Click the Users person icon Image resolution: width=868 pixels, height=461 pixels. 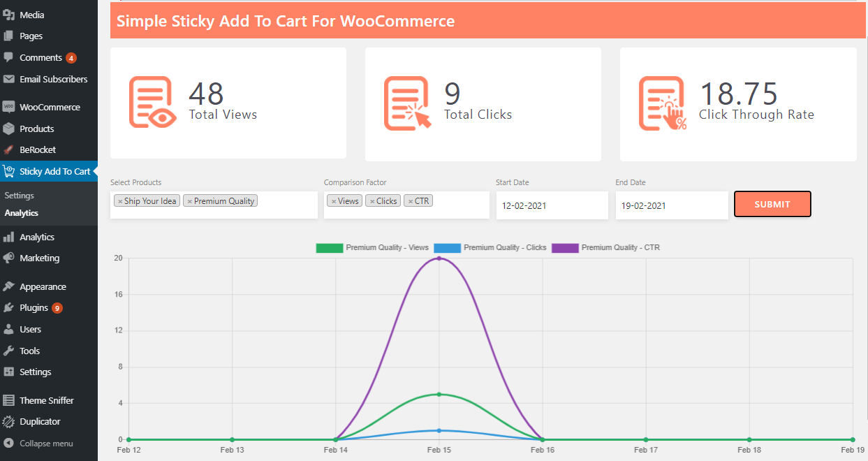coord(8,329)
